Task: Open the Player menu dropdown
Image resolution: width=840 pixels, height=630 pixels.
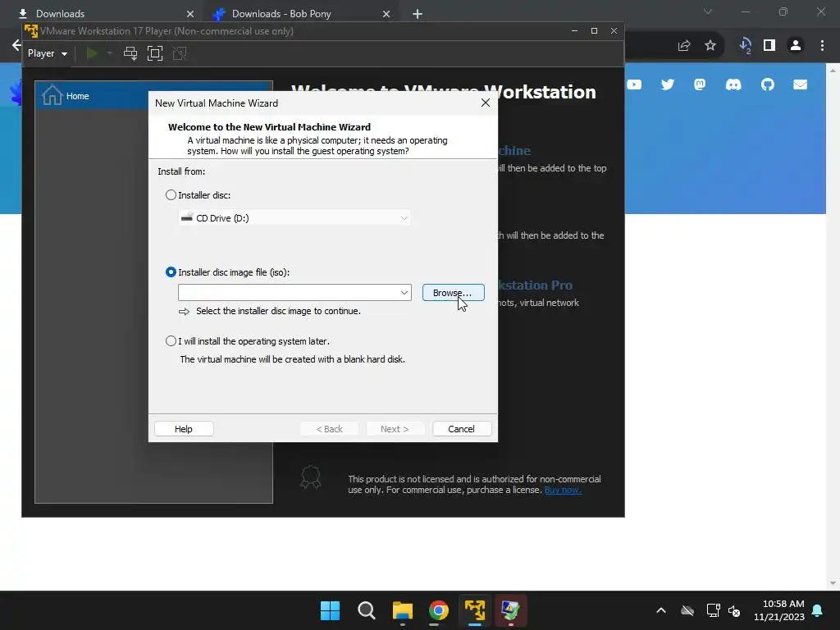Action: (x=47, y=53)
